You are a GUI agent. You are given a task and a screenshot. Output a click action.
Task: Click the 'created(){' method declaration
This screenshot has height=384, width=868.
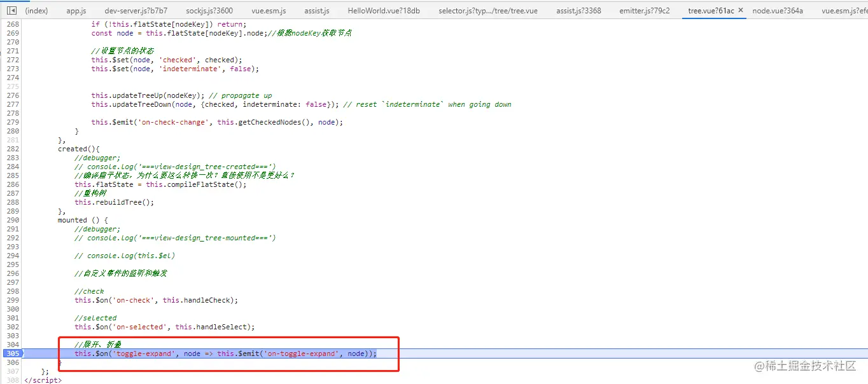[79, 149]
